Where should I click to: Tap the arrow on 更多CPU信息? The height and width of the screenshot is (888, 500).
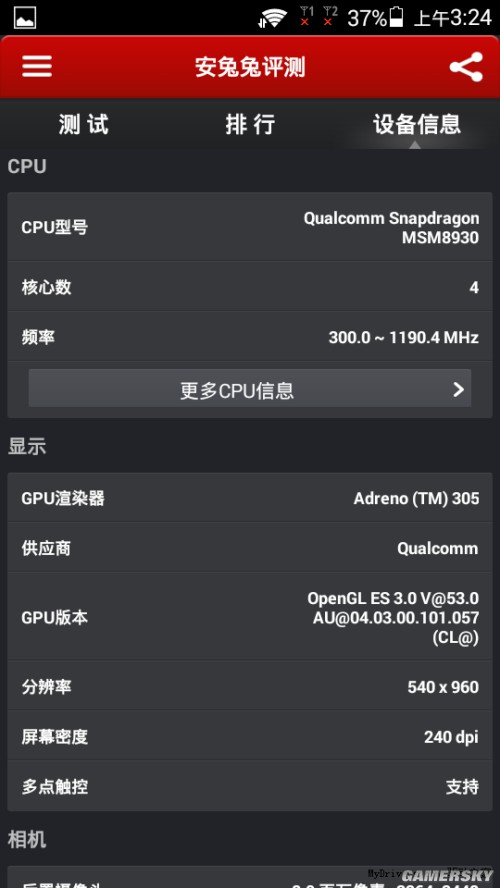pos(459,389)
